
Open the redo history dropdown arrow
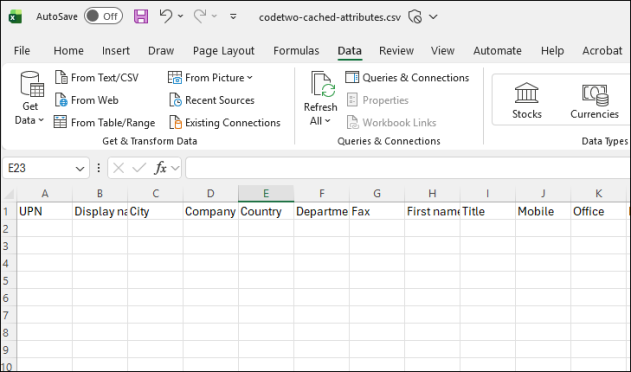(214, 17)
